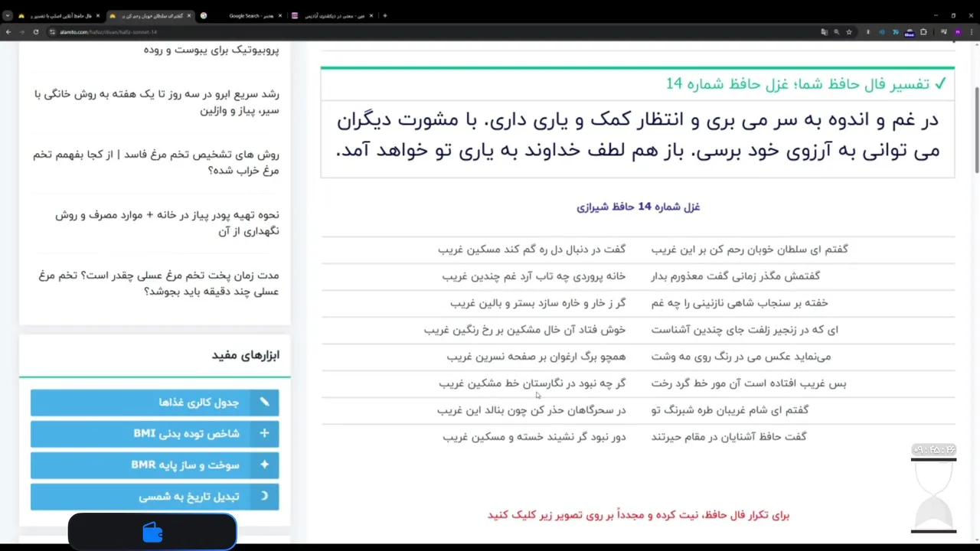Open article نحوه تهیه پودر پیاز در خانه
Viewport: 980px width, 551px height.
point(167,223)
